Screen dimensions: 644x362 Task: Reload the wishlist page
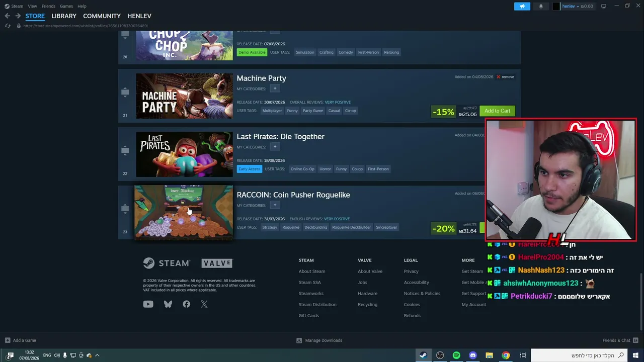pyautogui.click(x=8, y=26)
